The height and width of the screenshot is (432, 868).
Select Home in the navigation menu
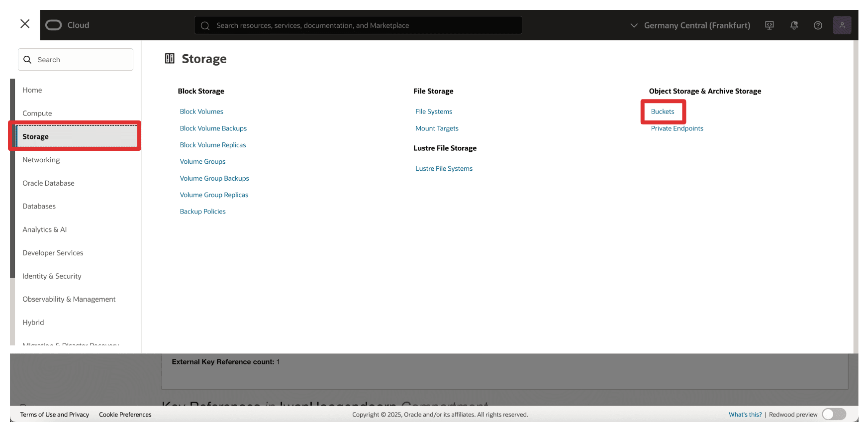(32, 90)
